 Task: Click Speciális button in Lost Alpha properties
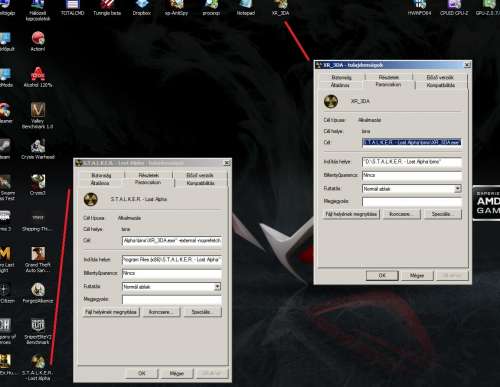click(203, 312)
